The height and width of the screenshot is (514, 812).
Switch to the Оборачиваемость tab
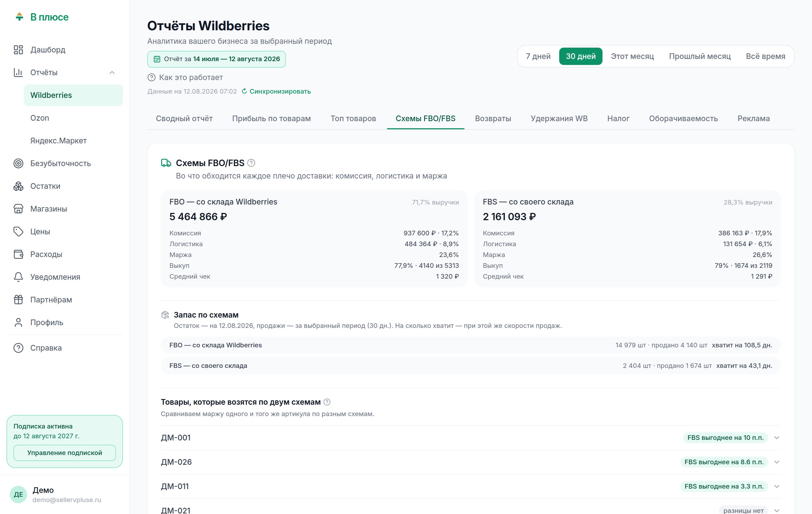pyautogui.click(x=683, y=119)
